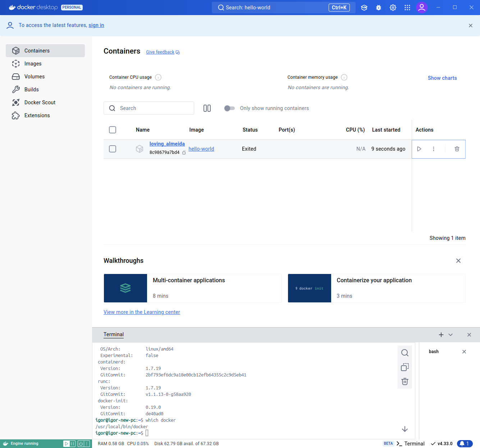This screenshot has height=448, width=480.
Task: Click the terminal search magnifier icon
Action: [x=404, y=353]
